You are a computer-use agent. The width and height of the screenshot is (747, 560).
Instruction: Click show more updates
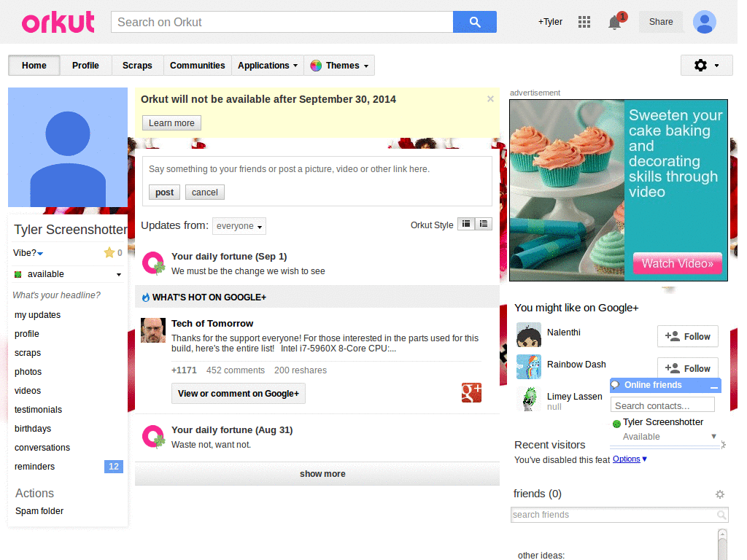[x=317, y=474]
